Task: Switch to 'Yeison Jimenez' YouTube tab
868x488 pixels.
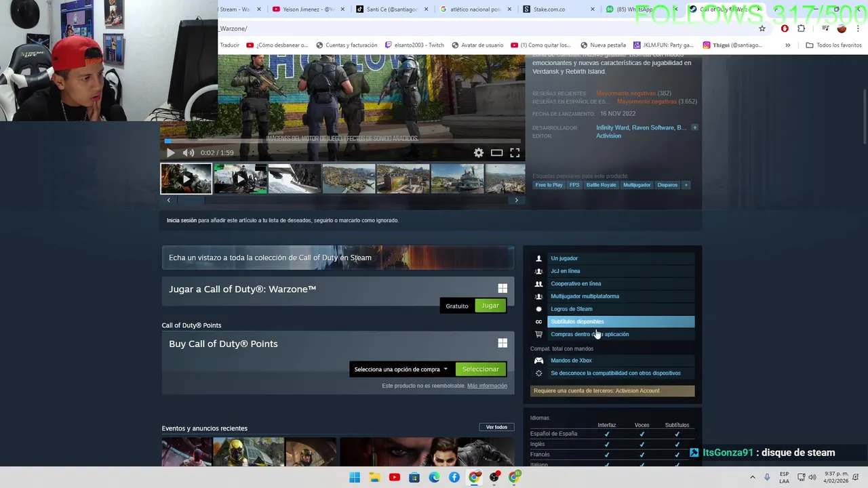Action: click(x=309, y=9)
